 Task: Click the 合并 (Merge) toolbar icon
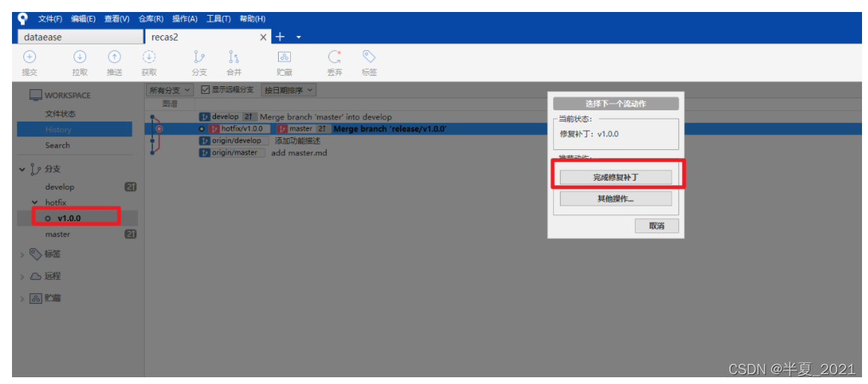point(234,56)
